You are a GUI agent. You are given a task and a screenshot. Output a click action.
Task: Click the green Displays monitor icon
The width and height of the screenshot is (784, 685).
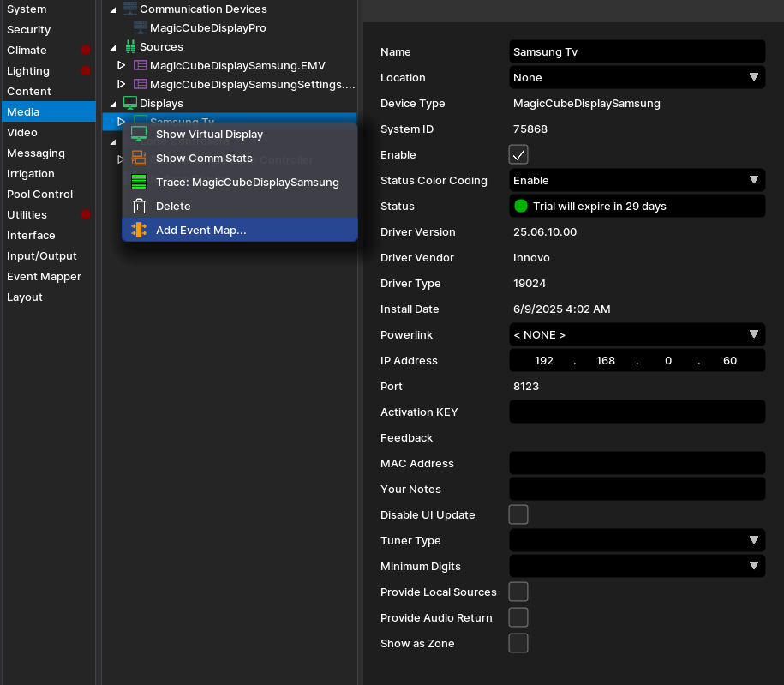pyautogui.click(x=130, y=103)
